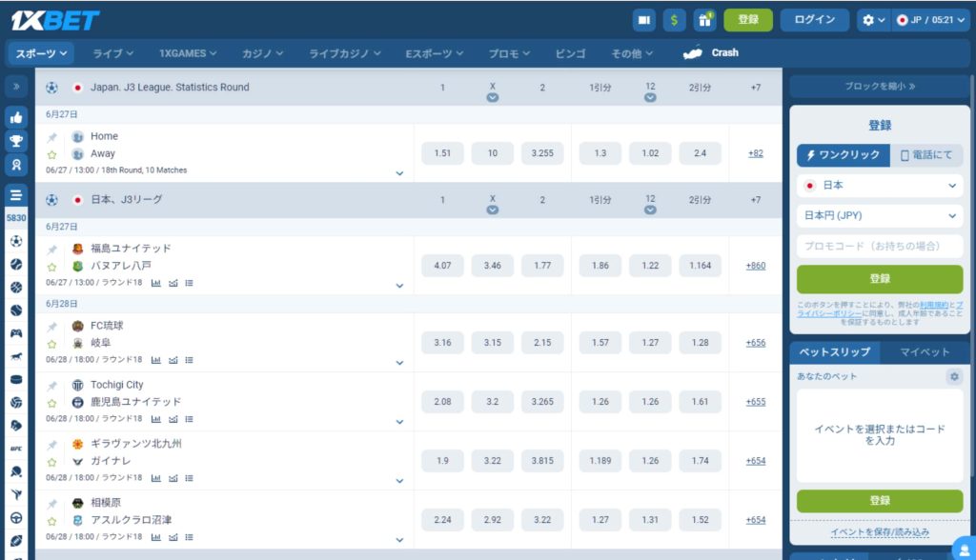Viewport: 976px width, 560px height.
Task: Favorite the Tochigi City match with star
Action: click(x=52, y=403)
